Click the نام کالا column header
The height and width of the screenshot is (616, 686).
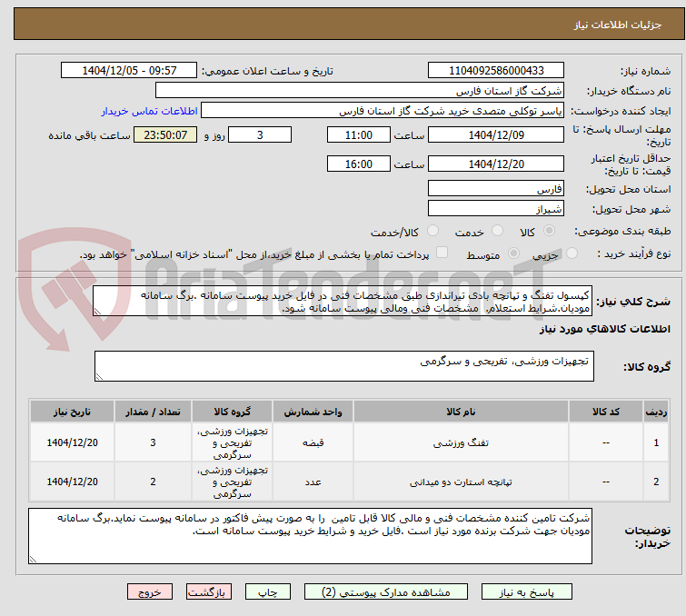[461, 412]
